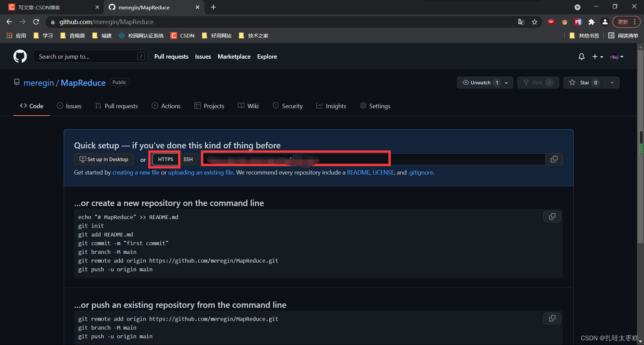Open the 应用 apps shortcut

(x=16, y=36)
